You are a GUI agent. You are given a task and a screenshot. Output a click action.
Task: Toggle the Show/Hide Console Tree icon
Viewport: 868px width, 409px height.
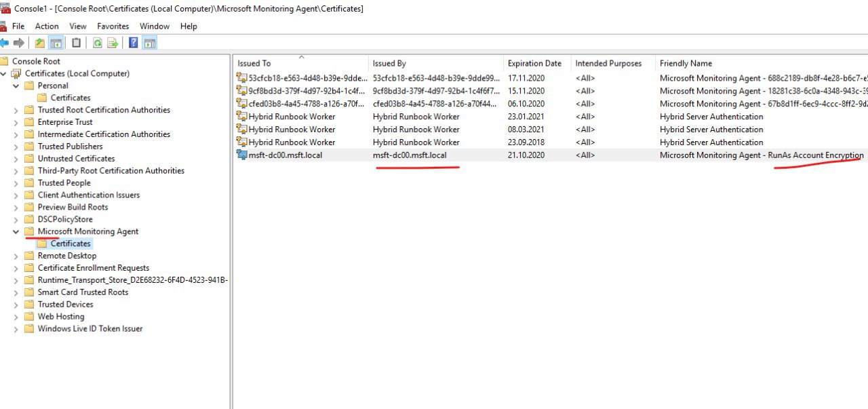[56, 43]
